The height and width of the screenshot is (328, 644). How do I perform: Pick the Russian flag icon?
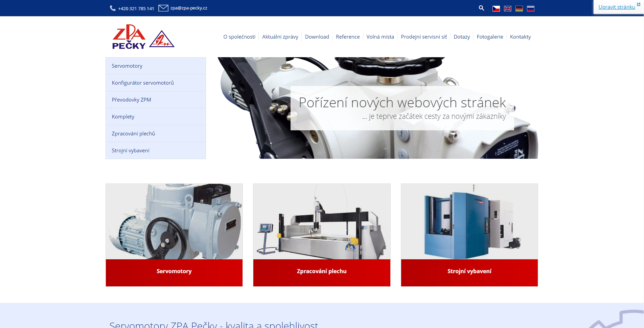click(x=531, y=8)
